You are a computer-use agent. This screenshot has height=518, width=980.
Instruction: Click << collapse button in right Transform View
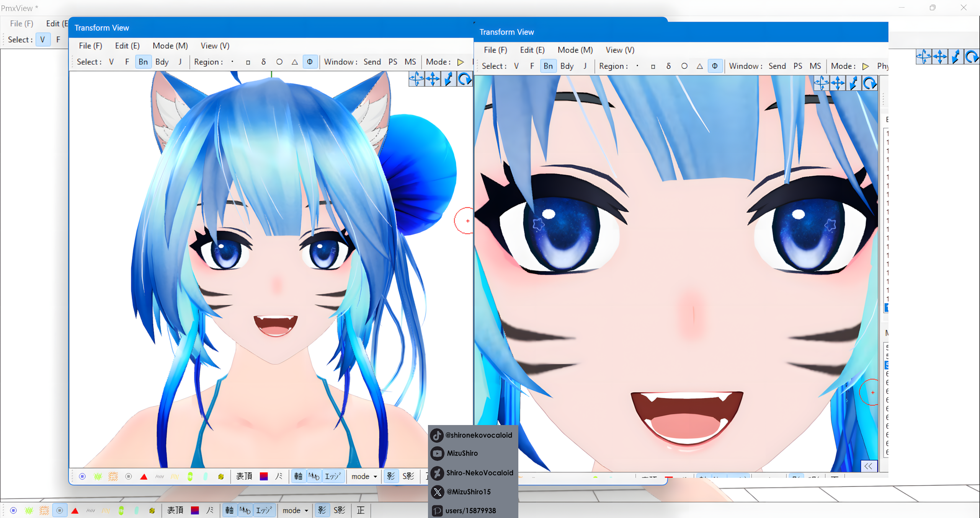(868, 466)
